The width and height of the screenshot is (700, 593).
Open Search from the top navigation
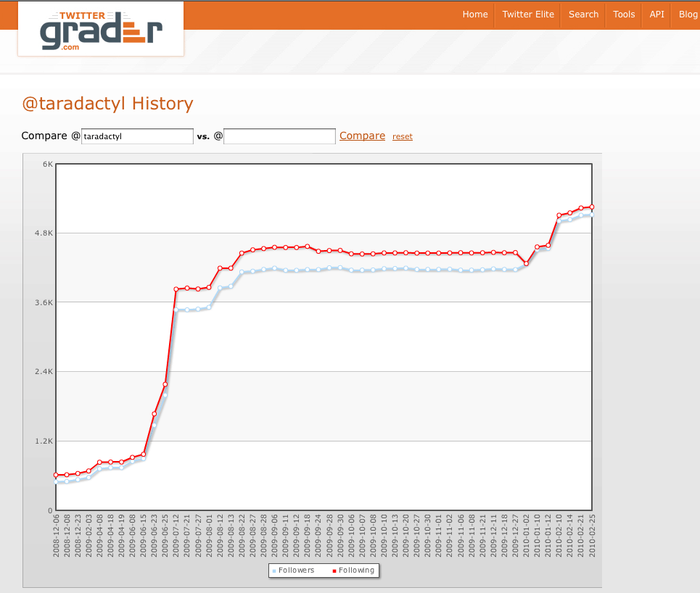pyautogui.click(x=583, y=14)
